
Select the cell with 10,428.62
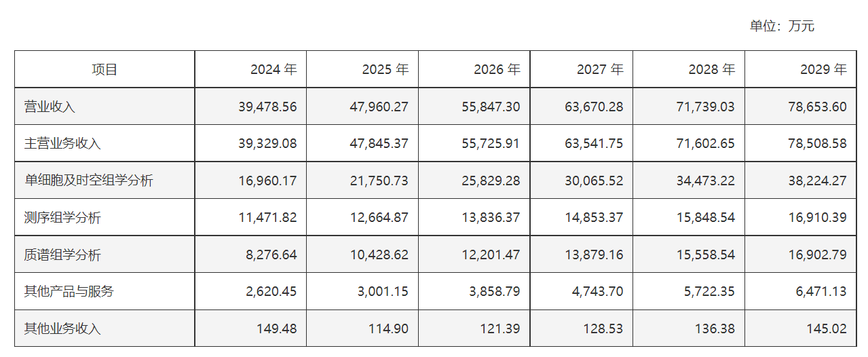[x=362, y=255]
